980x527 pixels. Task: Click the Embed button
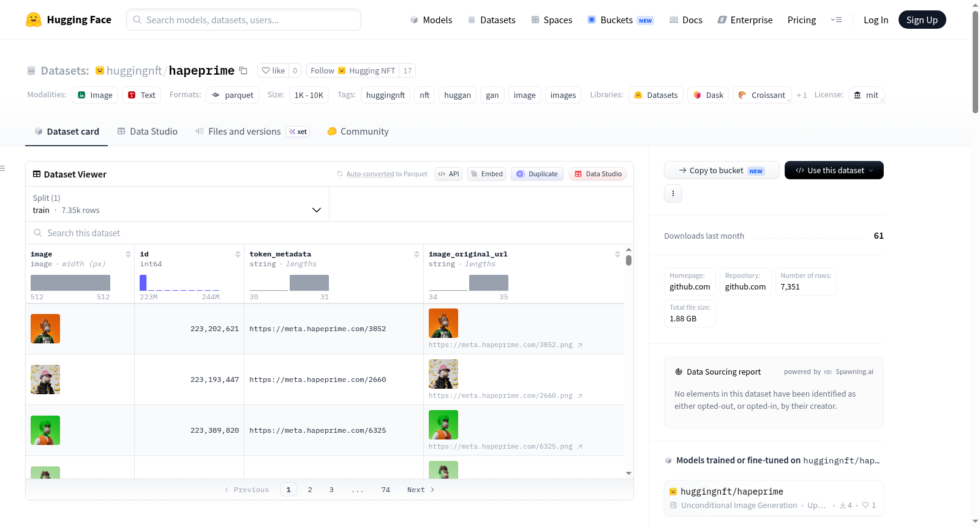pos(487,174)
